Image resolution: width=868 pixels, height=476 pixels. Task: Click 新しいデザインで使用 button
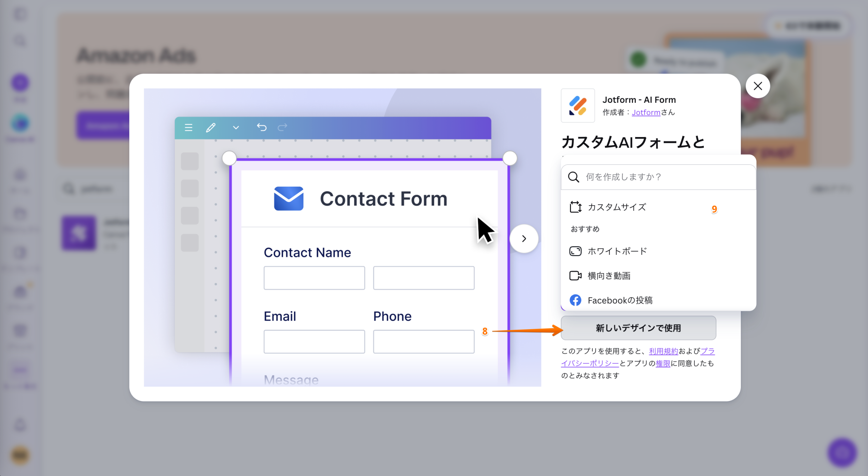point(638,328)
